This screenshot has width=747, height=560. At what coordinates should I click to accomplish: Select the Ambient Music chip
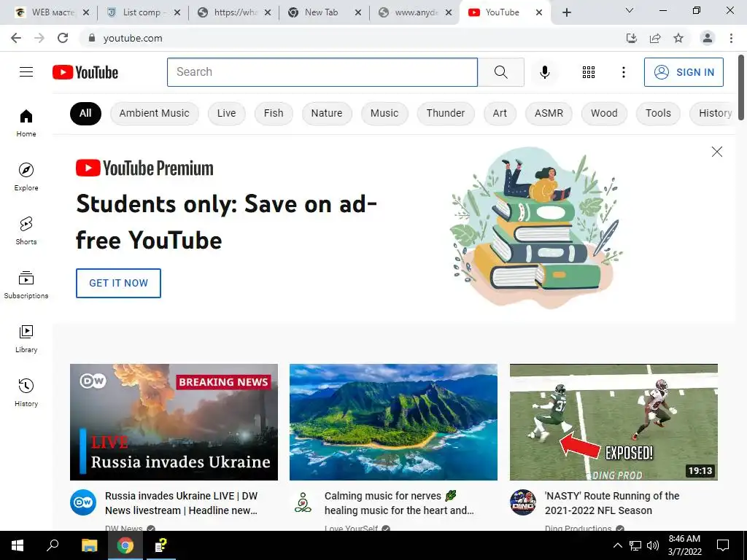tap(155, 113)
